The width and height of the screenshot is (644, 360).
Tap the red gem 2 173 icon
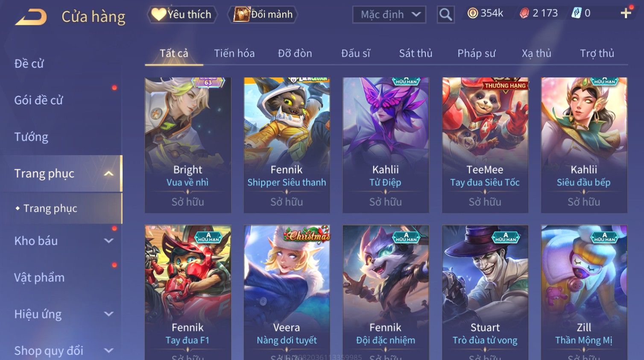click(x=524, y=13)
